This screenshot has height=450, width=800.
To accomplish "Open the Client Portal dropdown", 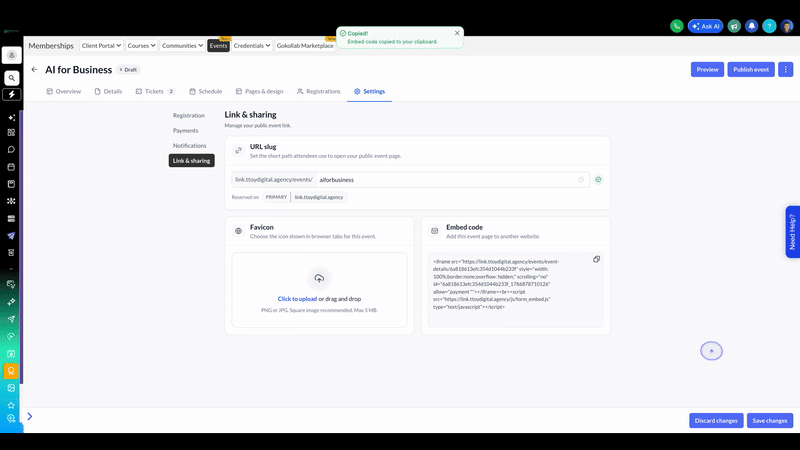I will 101,45.
